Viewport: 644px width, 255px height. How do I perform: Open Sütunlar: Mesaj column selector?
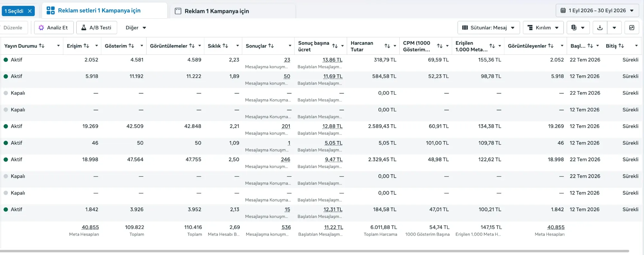(488, 28)
